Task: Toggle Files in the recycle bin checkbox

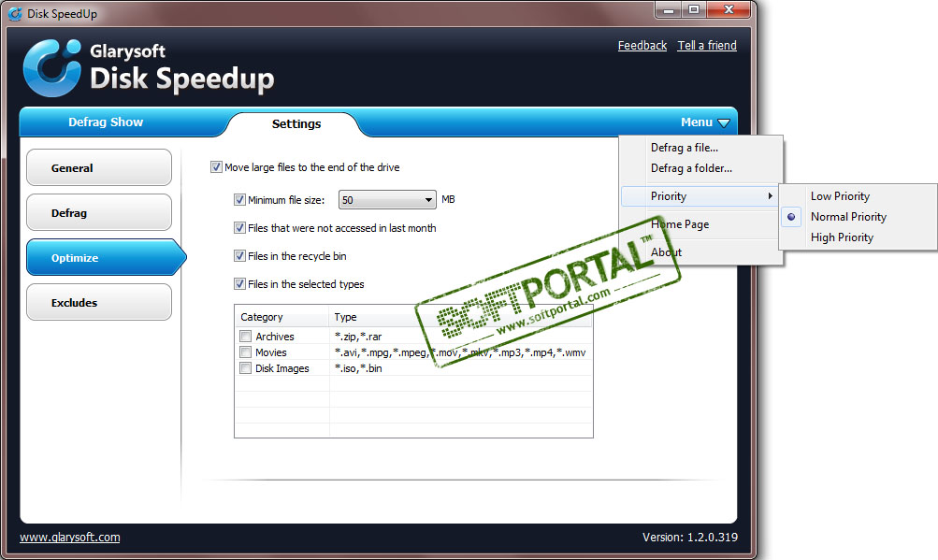Action: point(240,256)
